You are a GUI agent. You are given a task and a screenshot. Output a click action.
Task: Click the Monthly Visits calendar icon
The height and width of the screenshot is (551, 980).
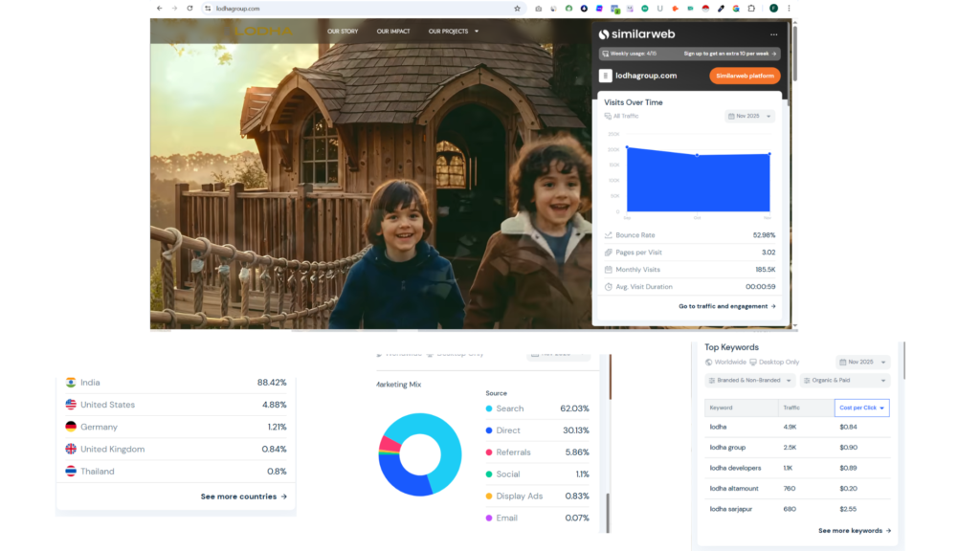coord(607,269)
